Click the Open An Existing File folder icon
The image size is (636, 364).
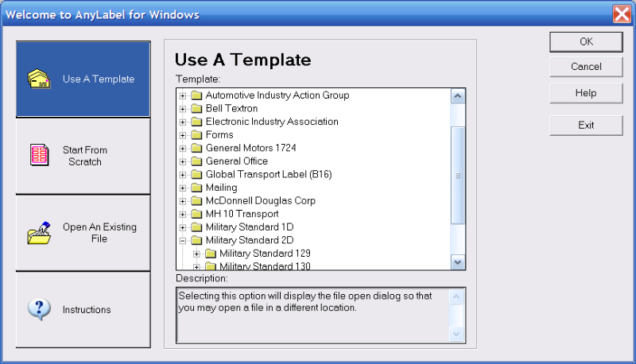tap(39, 233)
